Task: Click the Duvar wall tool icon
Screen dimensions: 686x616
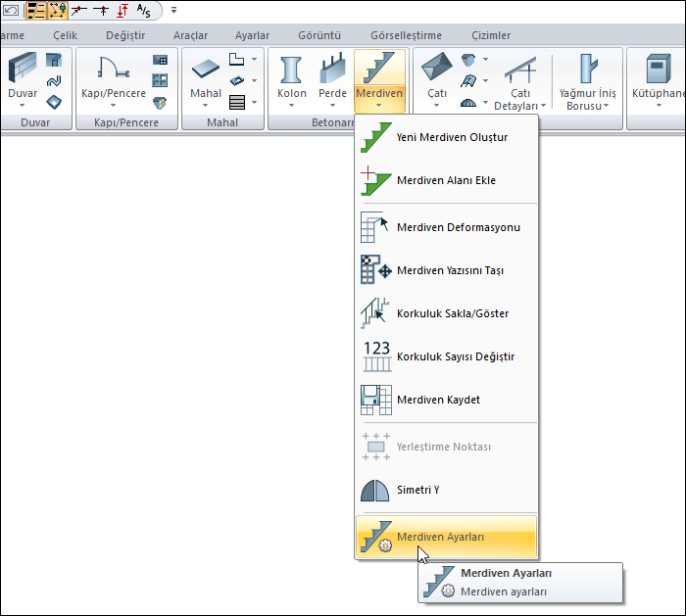Action: (23, 68)
